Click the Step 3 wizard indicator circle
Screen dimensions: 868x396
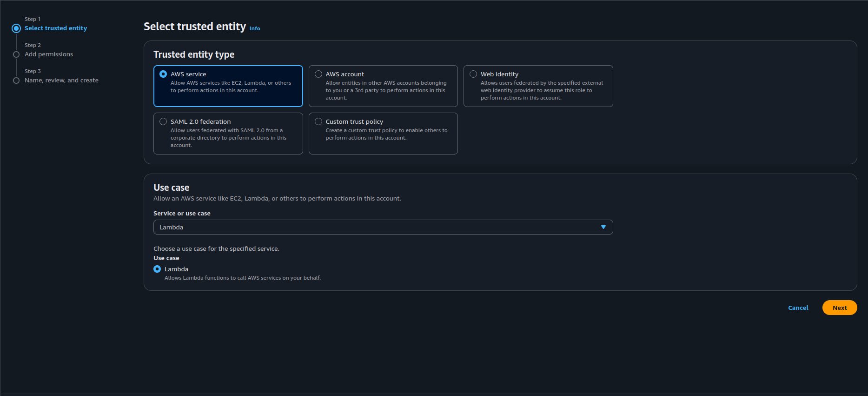pos(16,81)
